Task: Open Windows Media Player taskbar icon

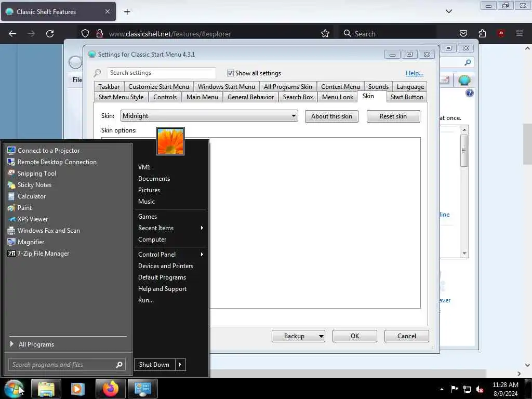Action: coord(78,389)
